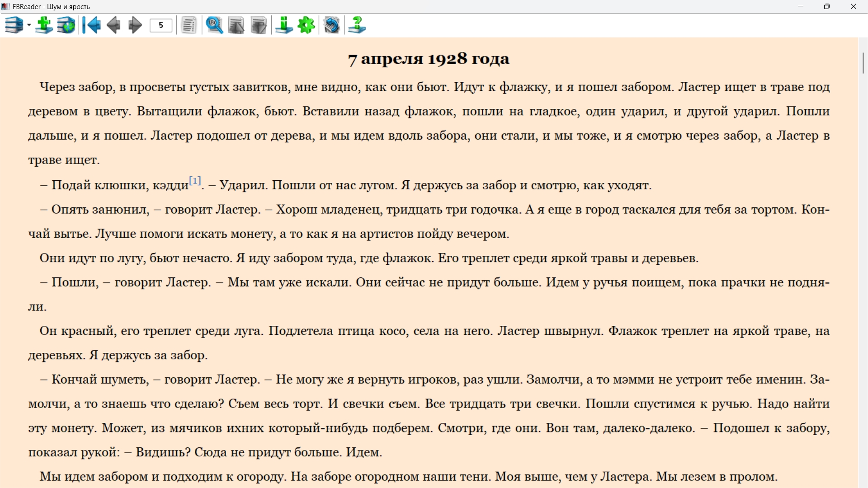Click the vertical scrollbar thumb on the right
Image resolution: width=868 pixels, height=488 pixels.
[863, 63]
